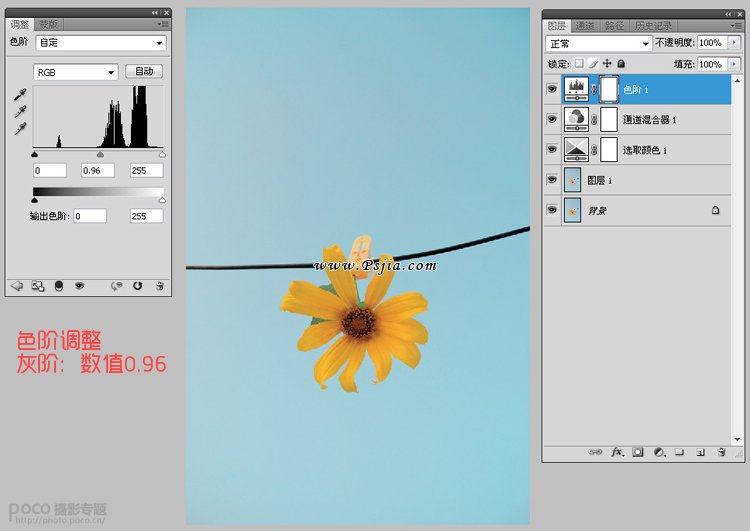This screenshot has height=531, width=750.
Task: Create new layer using footer icon
Action: coord(700,452)
